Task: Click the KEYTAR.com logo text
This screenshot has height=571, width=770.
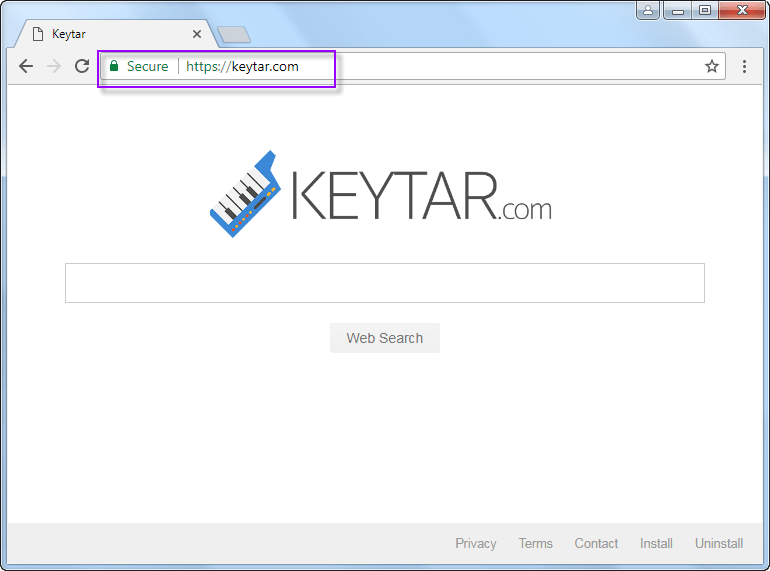Action: (x=421, y=195)
